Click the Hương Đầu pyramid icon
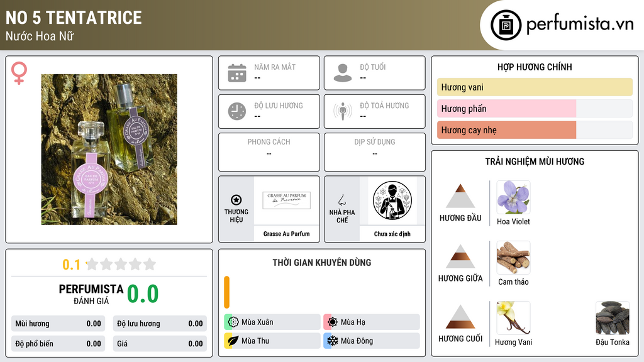Viewport: 644px width, 362px height. pos(460,196)
